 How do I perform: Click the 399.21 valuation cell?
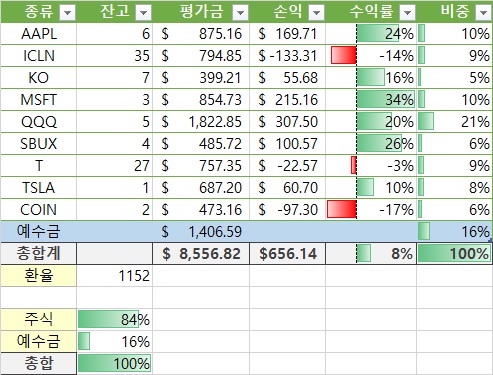pos(201,78)
